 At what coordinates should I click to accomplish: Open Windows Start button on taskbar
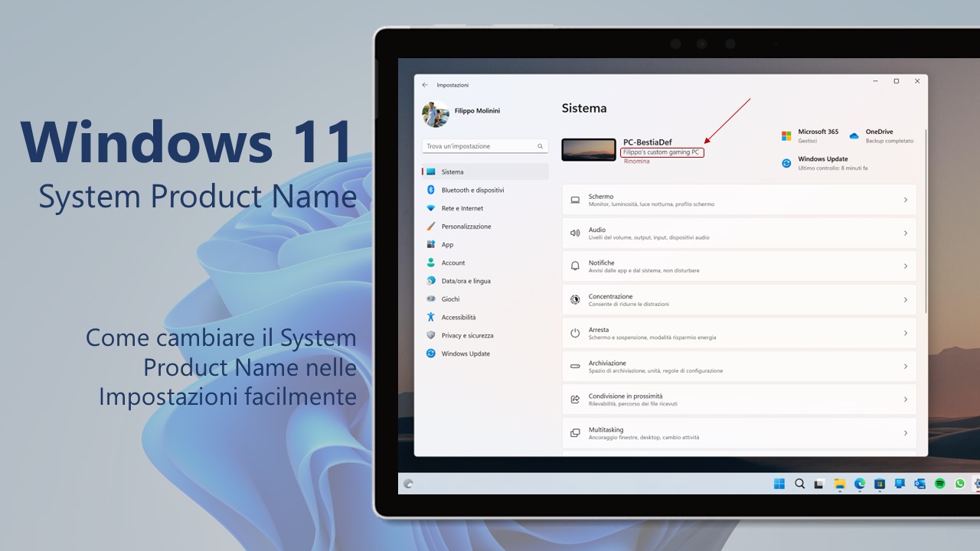point(779,484)
